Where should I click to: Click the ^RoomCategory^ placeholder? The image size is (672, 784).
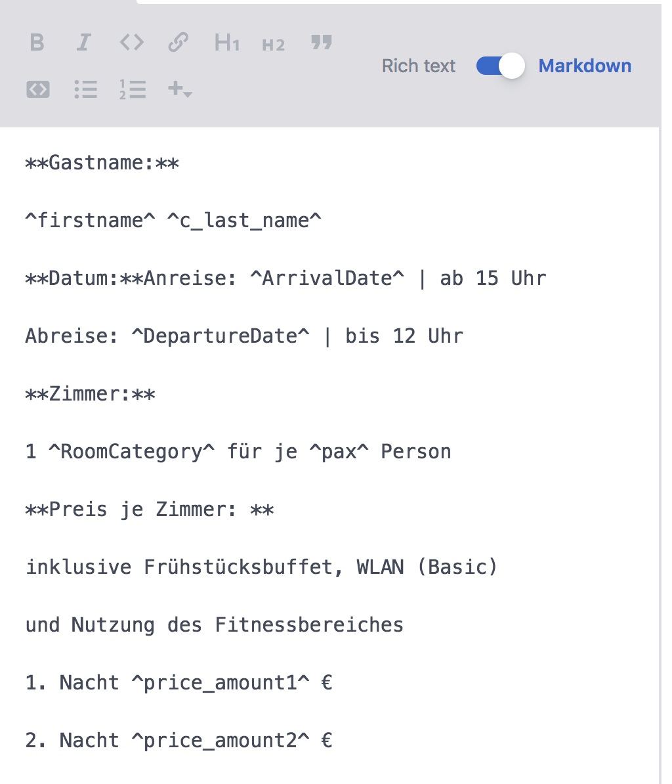coord(131,452)
